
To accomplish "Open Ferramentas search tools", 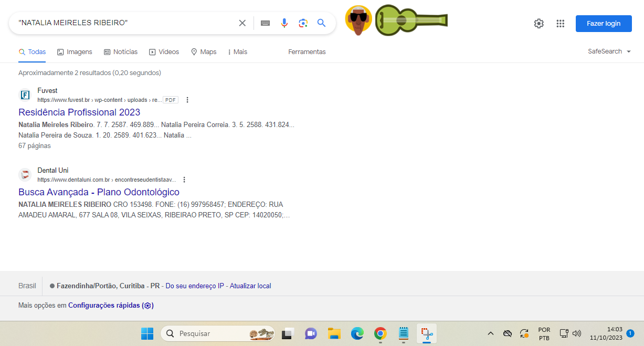I will (307, 52).
